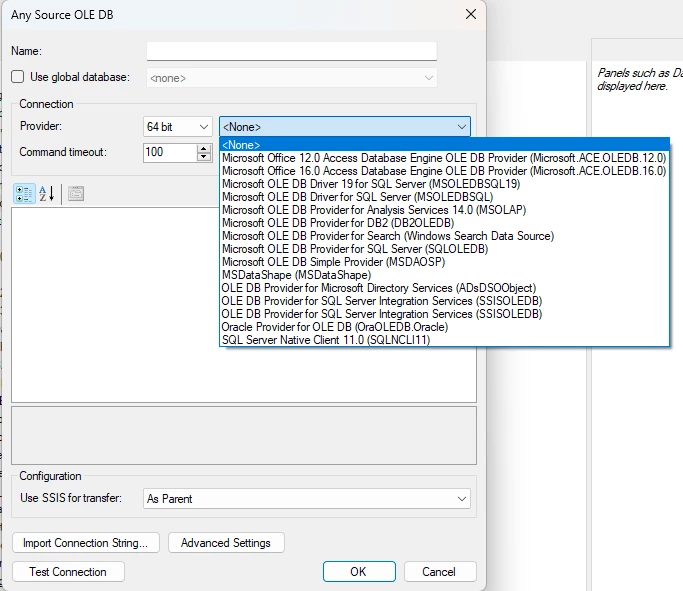
Task: Pick Microsoft OLE DB Provider for SQL Server (SQLOLEDB)
Action: click(x=444, y=249)
